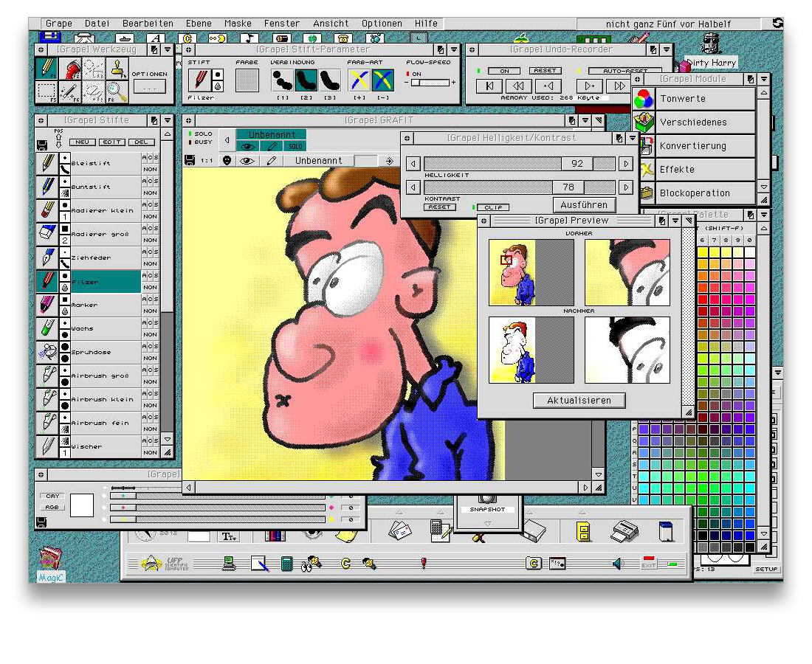The height and width of the screenshot is (664, 812).
Task: Activate the magnifying glass zoom tool
Action: tap(117, 91)
